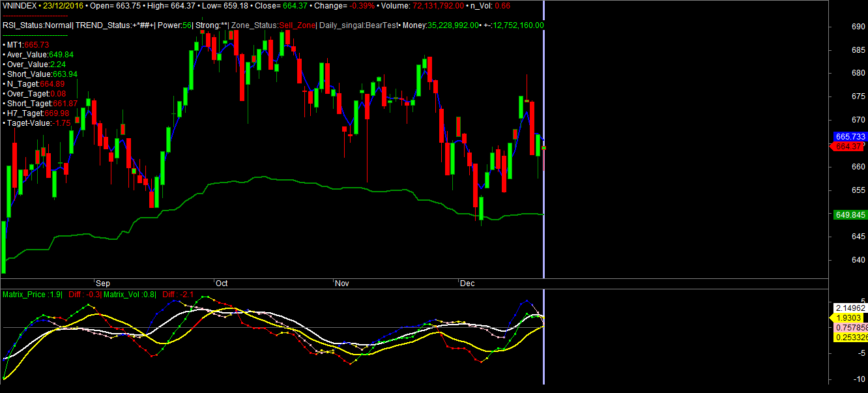Click the green 649.845 average value tag
This screenshot has width=868, height=393.
850,214
